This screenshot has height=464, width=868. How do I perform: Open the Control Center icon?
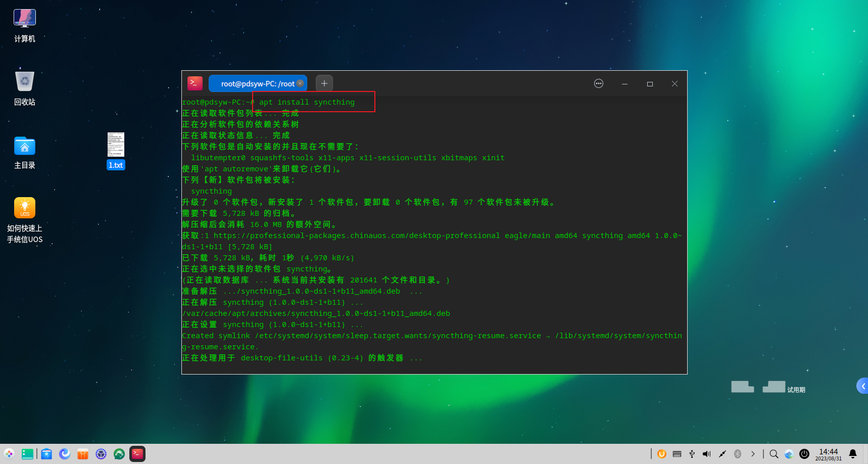click(101, 453)
